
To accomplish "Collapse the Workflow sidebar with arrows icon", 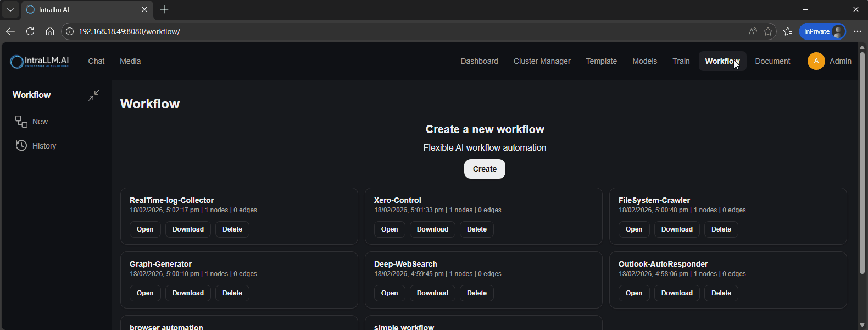I will pos(94,95).
